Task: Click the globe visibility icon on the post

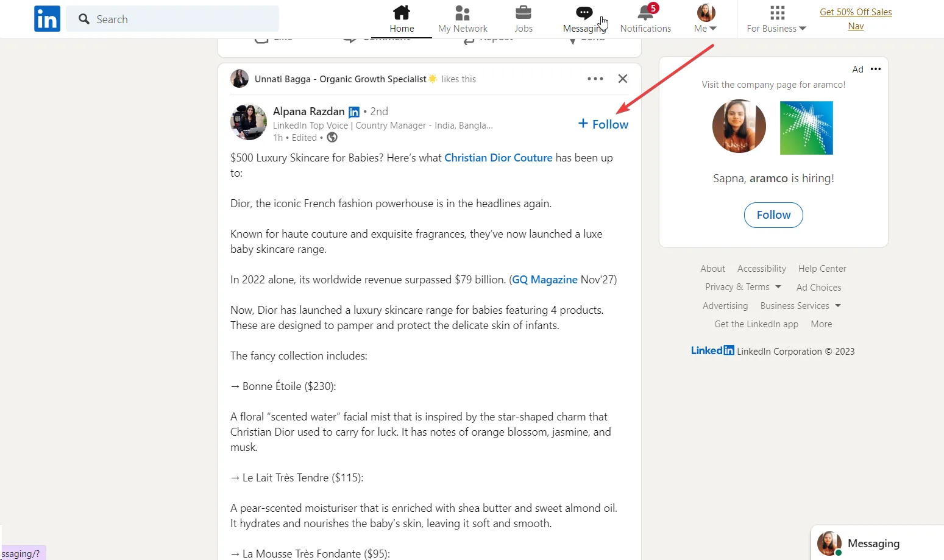Action: tap(332, 138)
